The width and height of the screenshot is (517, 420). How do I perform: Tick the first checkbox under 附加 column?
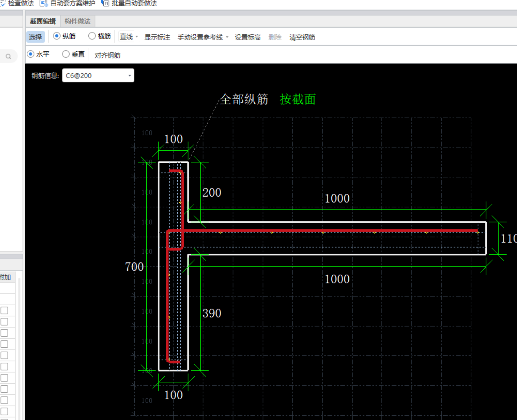(x=4, y=311)
